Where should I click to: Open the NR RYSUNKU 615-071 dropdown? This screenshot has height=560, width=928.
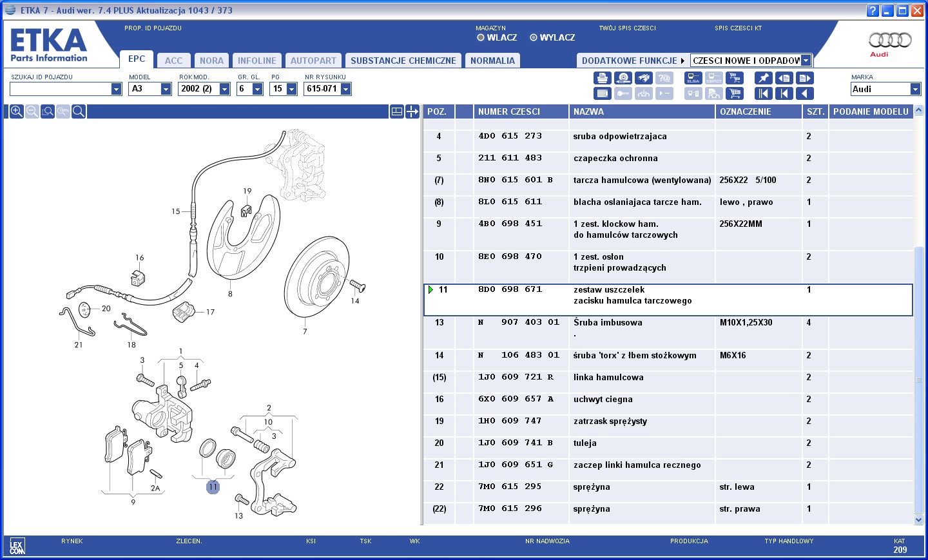coord(345,89)
